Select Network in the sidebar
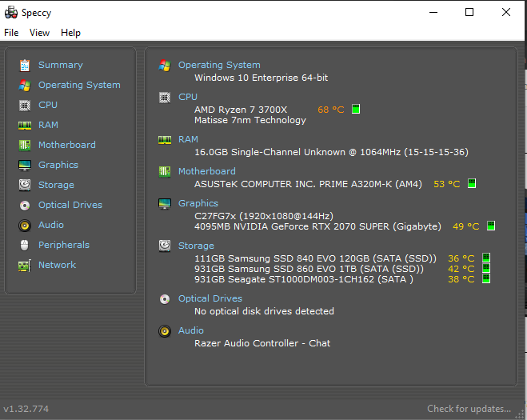The width and height of the screenshot is (527, 420). 57,265
